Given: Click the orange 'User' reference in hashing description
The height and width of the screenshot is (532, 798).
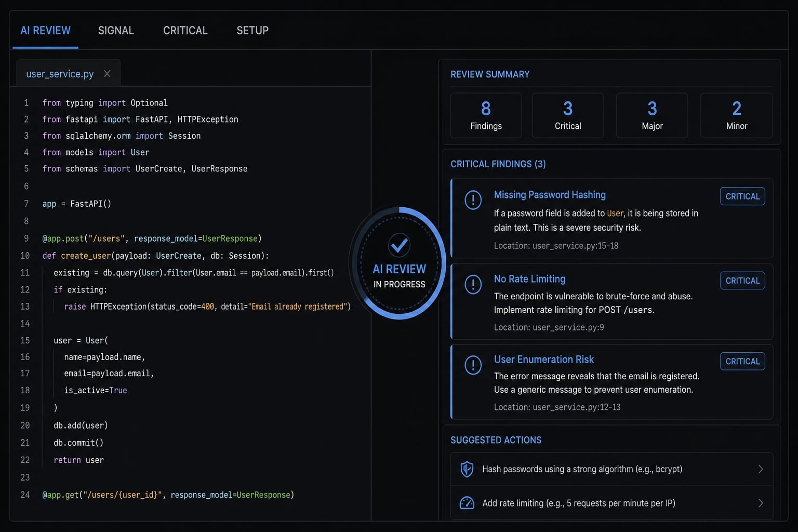Looking at the screenshot, I should click(x=615, y=214).
